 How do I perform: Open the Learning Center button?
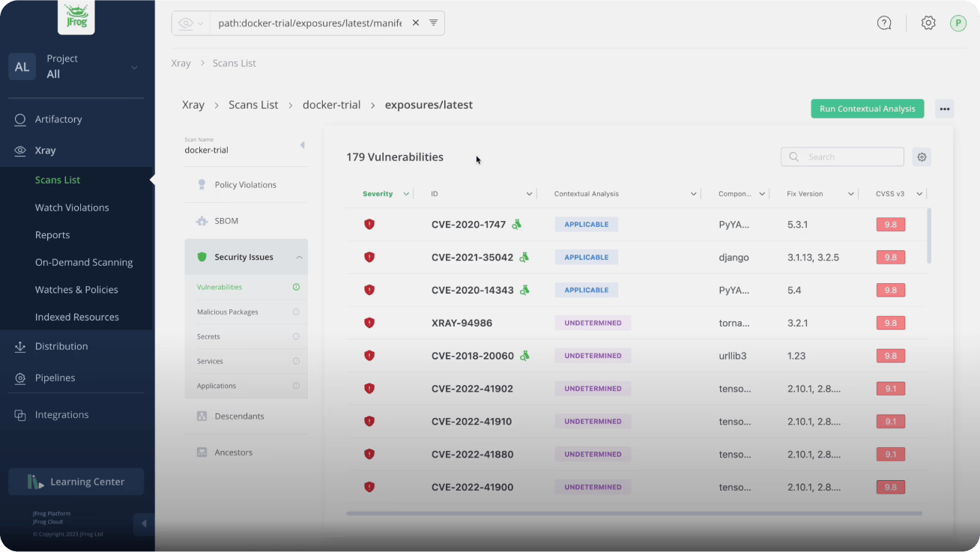click(76, 482)
